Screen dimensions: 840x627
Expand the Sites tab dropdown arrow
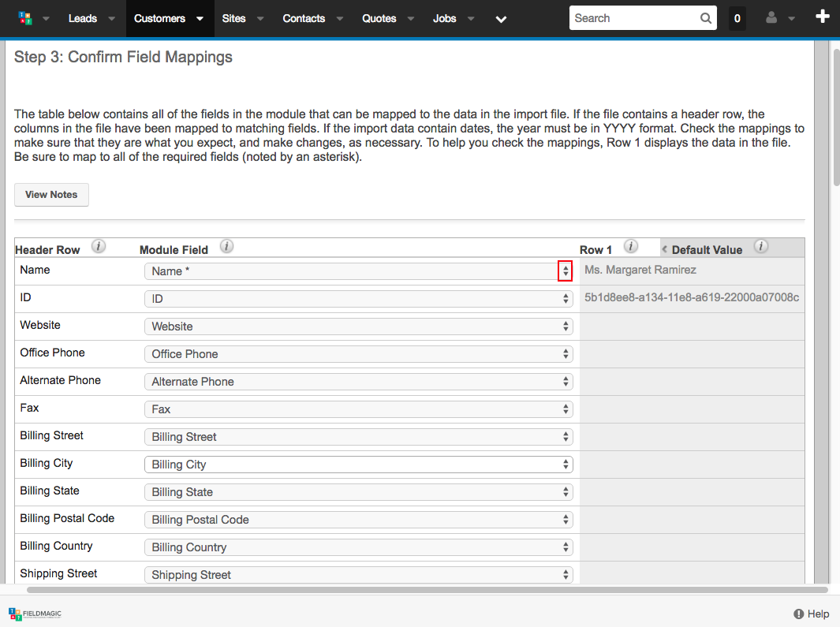click(x=260, y=19)
